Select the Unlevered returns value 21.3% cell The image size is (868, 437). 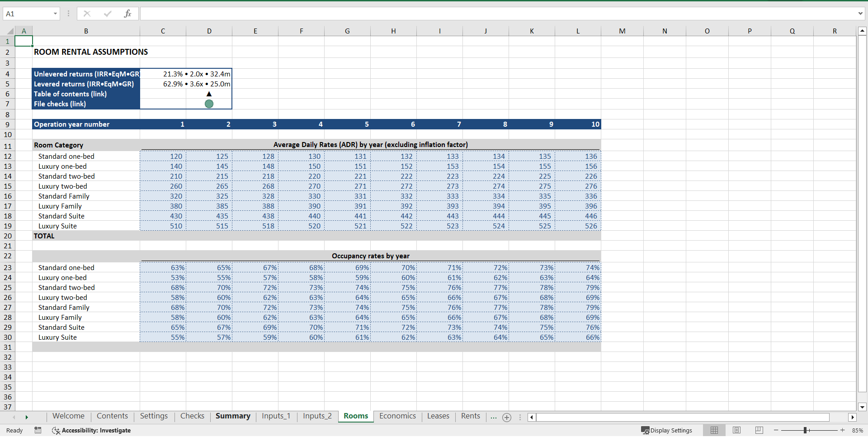(x=186, y=74)
